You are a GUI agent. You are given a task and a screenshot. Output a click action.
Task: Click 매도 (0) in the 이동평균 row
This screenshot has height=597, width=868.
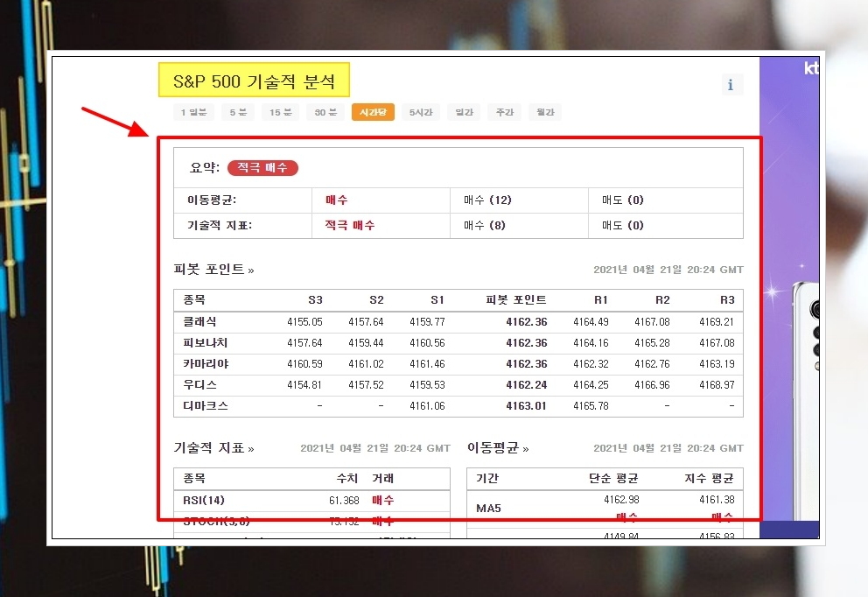(x=623, y=200)
